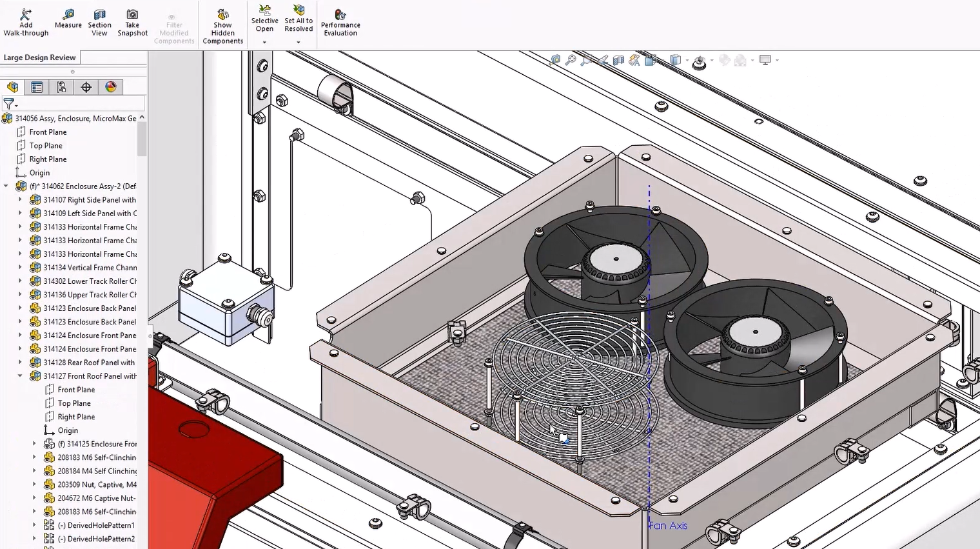Switch to the ConfigurationManager panel tab
Screen dimensions: 980x549
tap(61, 87)
